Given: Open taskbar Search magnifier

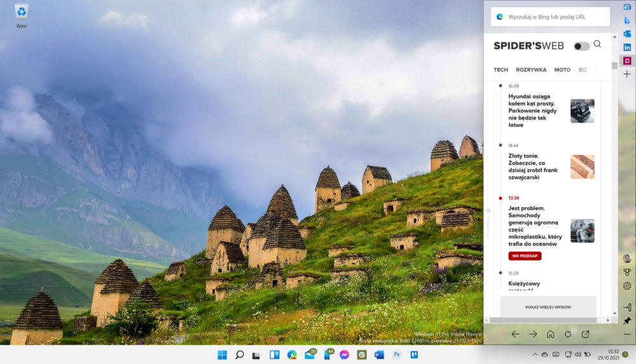Looking at the screenshot, I should click(x=240, y=354).
